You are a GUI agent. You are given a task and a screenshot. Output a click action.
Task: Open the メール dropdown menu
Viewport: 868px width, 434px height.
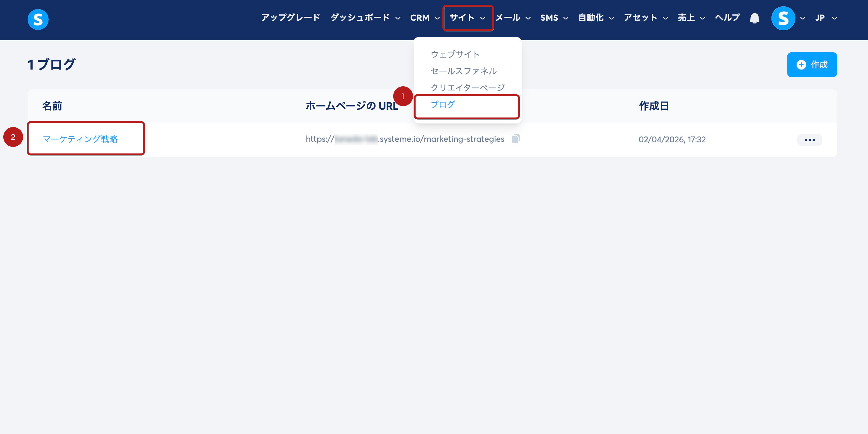pyautogui.click(x=513, y=18)
